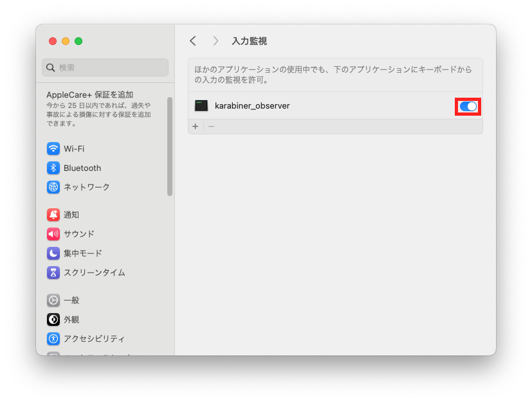Go forward with the right chevron
Image resolution: width=532 pixels, height=403 pixels.
click(x=216, y=41)
